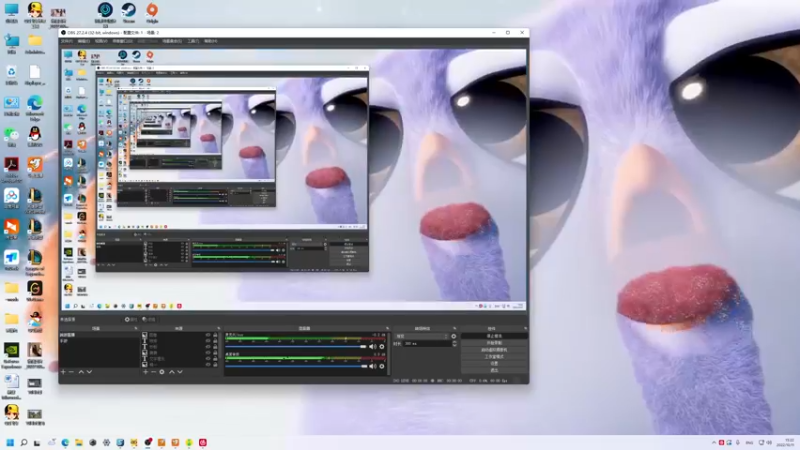Toggle the lock on the bottom source
The image size is (800, 450).
[215, 365]
